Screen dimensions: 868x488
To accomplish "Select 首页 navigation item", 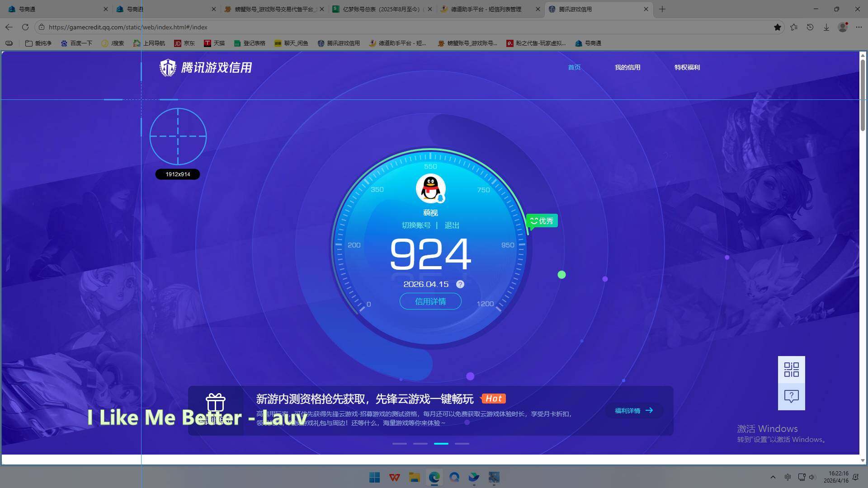I will pos(574,67).
